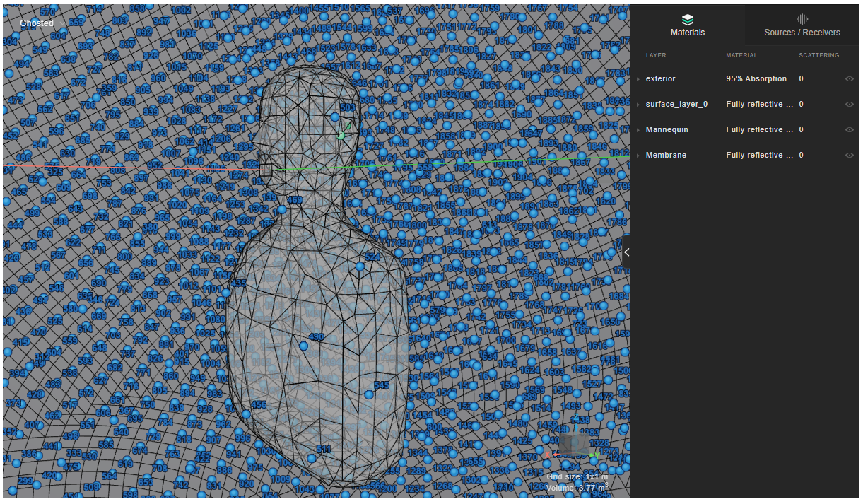Select the surface_layer_0 layer name
The height and width of the screenshot is (504, 863).
tap(676, 105)
